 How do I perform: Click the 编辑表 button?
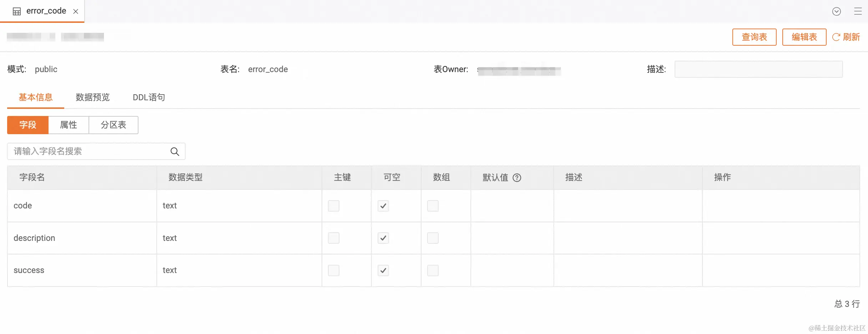pyautogui.click(x=804, y=37)
